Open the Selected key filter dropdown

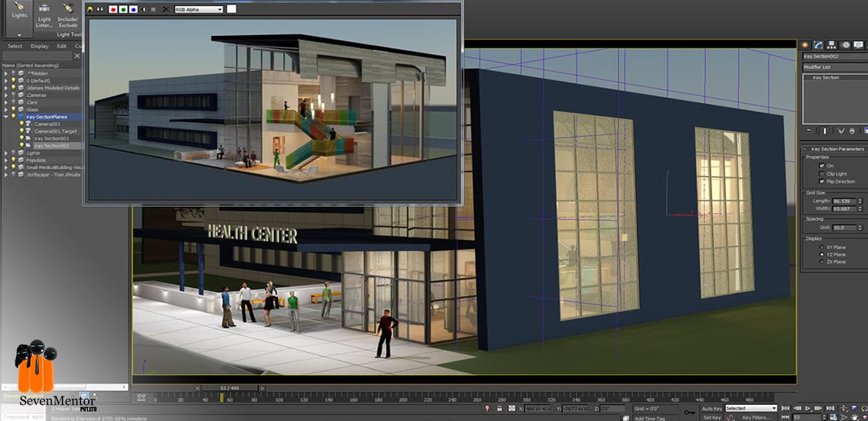[751, 409]
